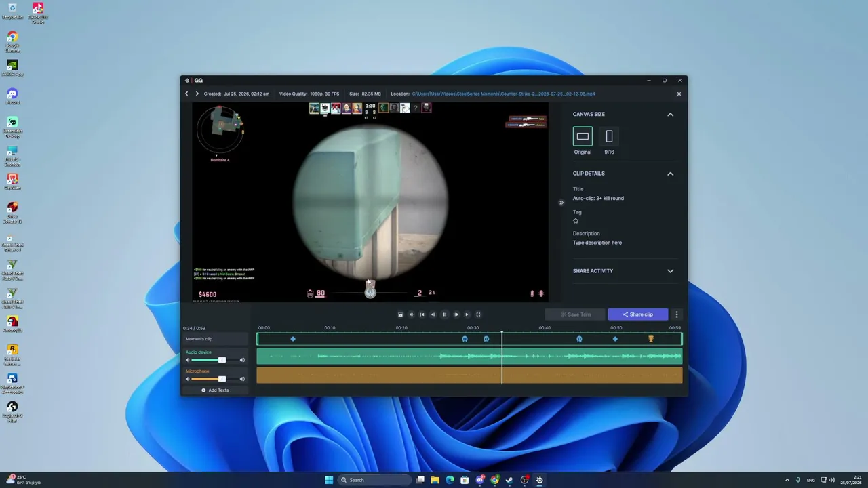The image size is (868, 488).
Task: Open File Explorer from the taskbar
Action: 435,480
